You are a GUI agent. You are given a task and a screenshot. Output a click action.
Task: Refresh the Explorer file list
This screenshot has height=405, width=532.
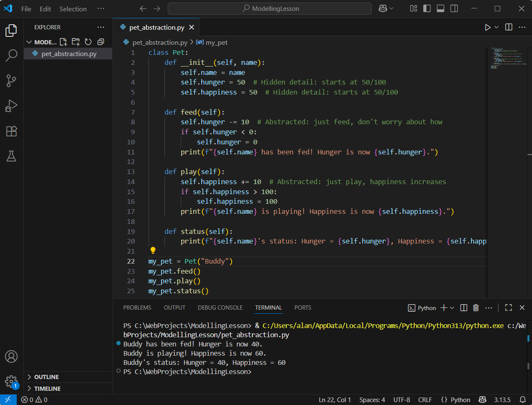click(88, 42)
